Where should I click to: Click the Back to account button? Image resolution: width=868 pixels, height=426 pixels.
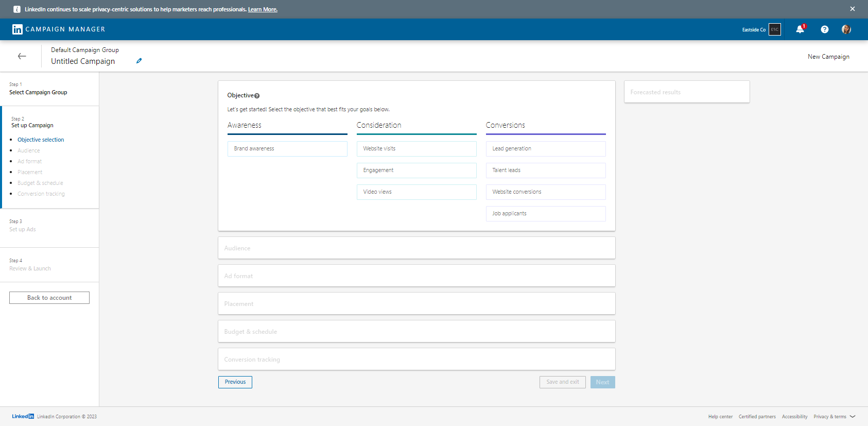pos(49,298)
